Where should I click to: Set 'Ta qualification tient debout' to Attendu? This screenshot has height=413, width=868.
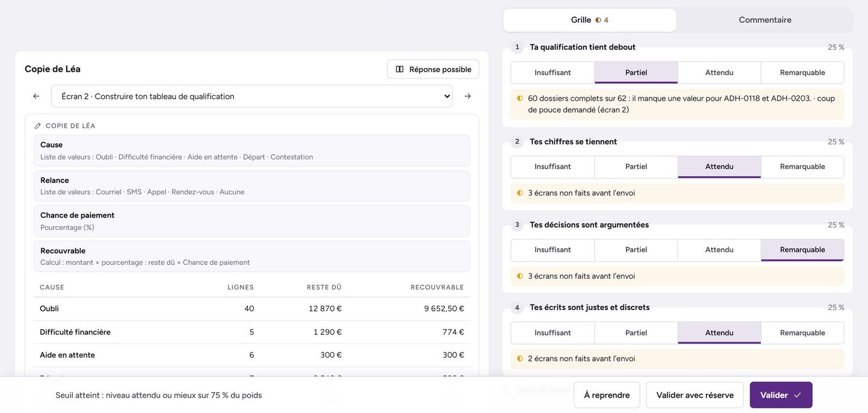[x=719, y=73]
